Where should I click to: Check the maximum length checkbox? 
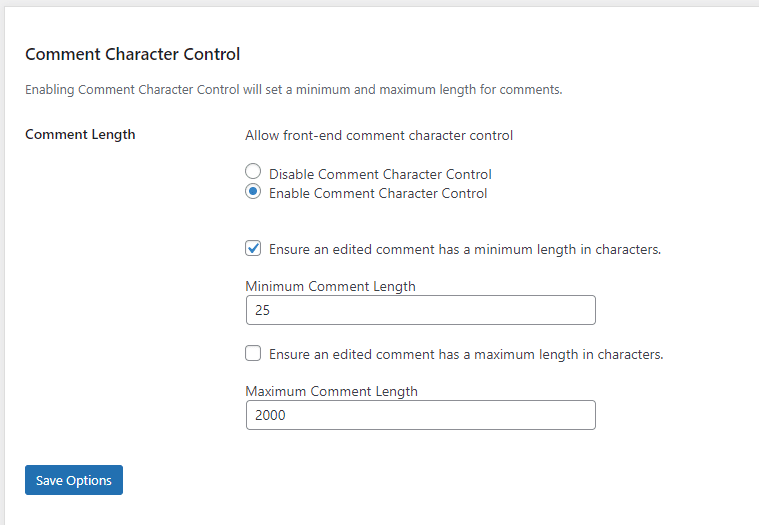point(253,353)
